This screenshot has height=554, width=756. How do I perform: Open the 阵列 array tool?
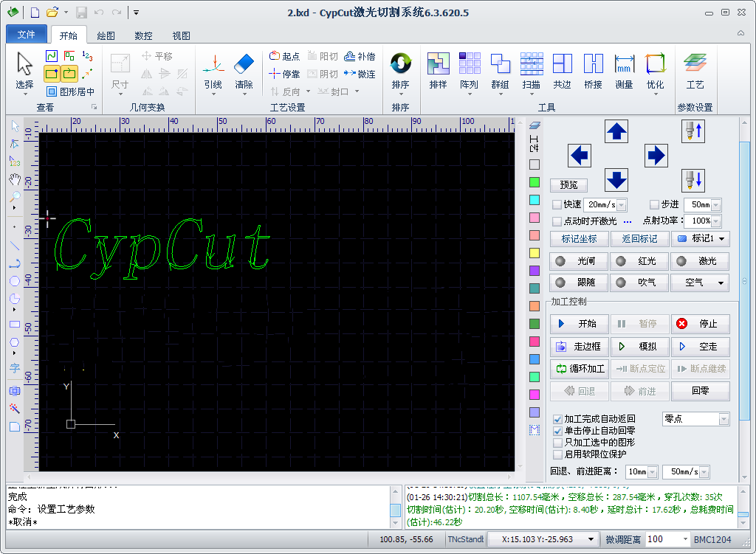point(469,65)
